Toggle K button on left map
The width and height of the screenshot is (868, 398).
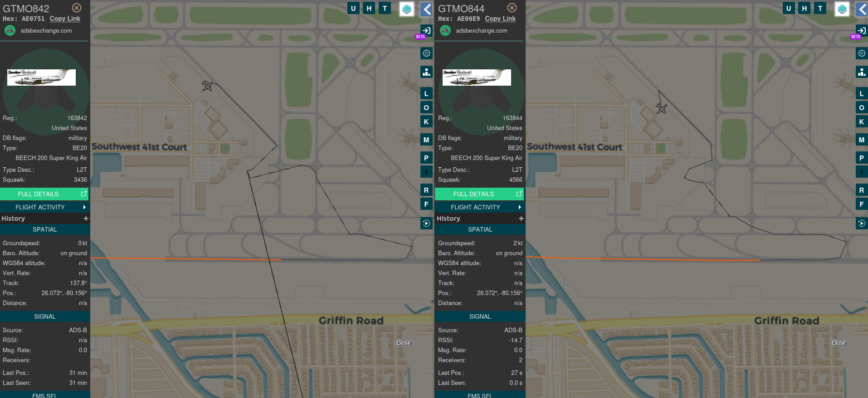[426, 121]
